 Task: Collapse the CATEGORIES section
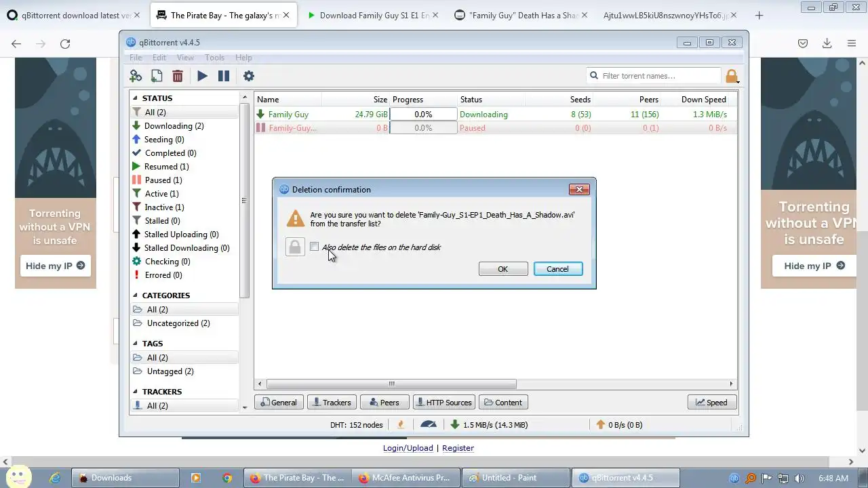point(135,296)
